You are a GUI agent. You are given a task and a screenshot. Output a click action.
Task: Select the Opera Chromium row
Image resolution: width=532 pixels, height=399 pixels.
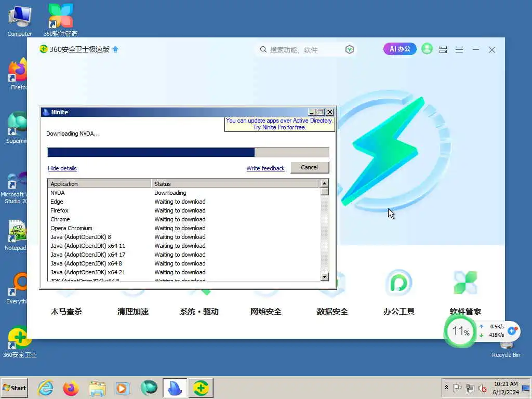(x=183, y=228)
